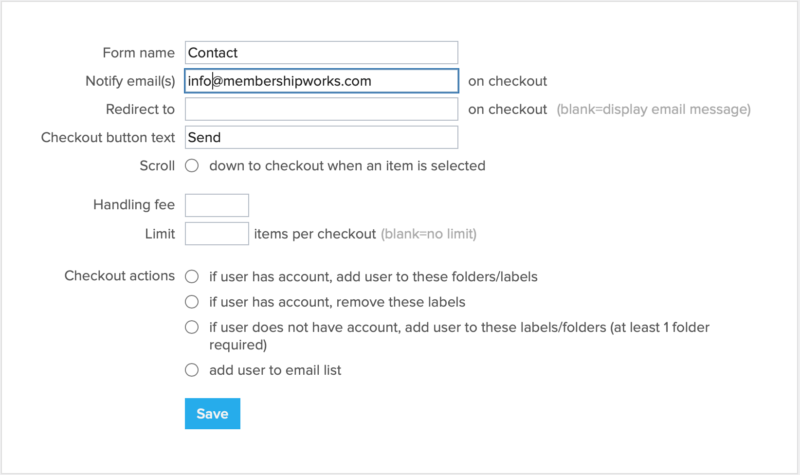Click the "Form name" label text
Screen dimensions: 800x475
pos(139,53)
